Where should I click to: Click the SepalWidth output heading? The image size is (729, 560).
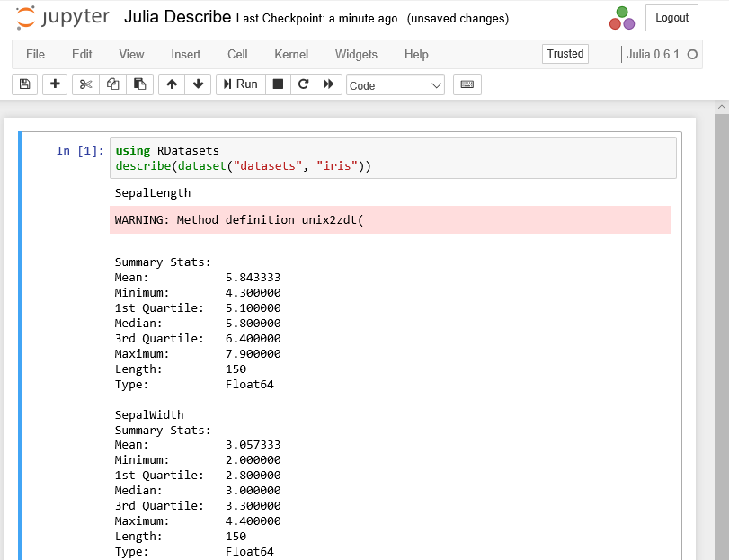point(149,414)
